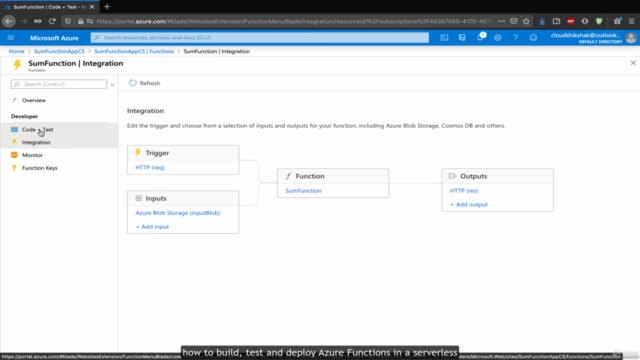Open the browser application menu

pos(631,21)
